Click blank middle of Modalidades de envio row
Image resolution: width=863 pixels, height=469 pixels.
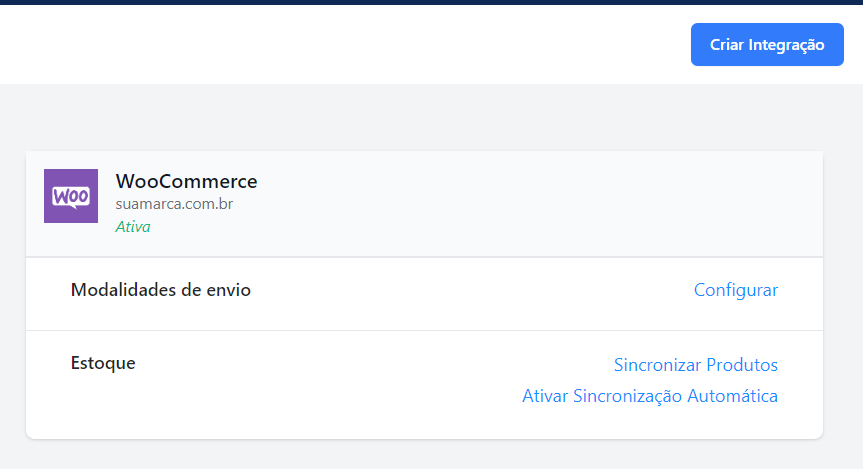click(x=468, y=294)
